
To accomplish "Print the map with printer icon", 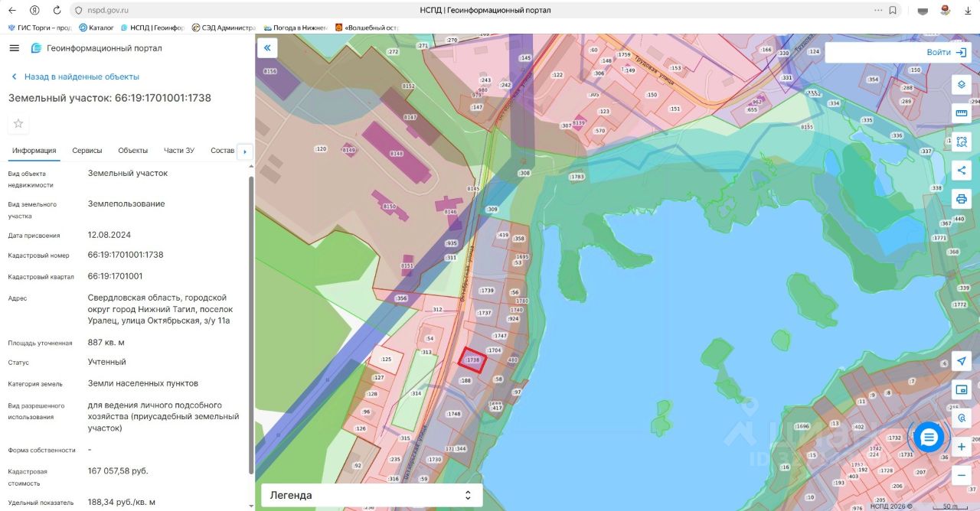I will tap(962, 199).
